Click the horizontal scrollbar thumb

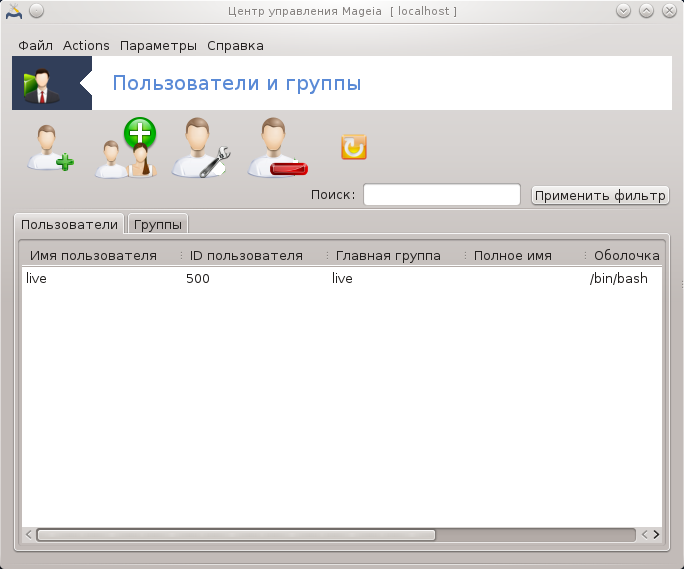click(236, 535)
